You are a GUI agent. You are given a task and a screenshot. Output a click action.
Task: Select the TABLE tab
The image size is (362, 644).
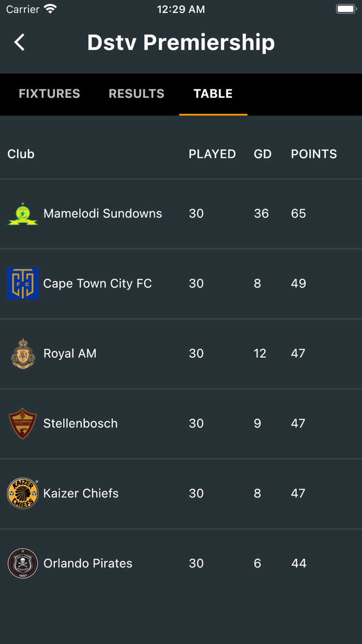coord(213,94)
